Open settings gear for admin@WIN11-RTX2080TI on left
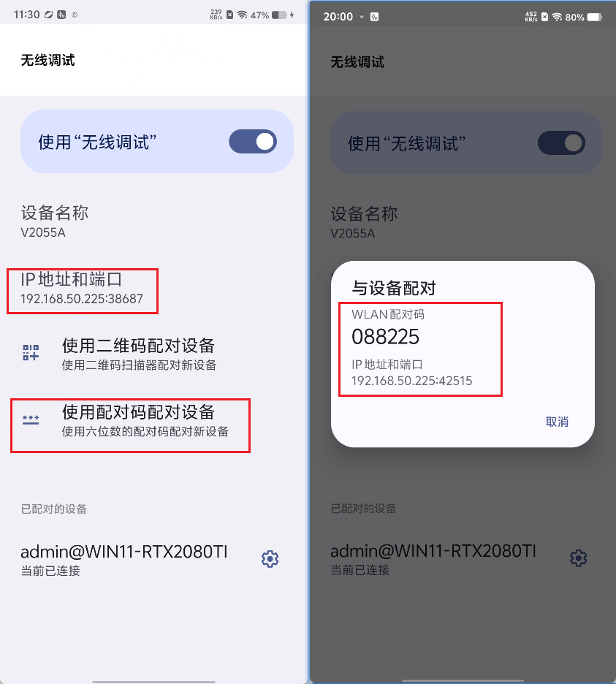 pos(270,559)
